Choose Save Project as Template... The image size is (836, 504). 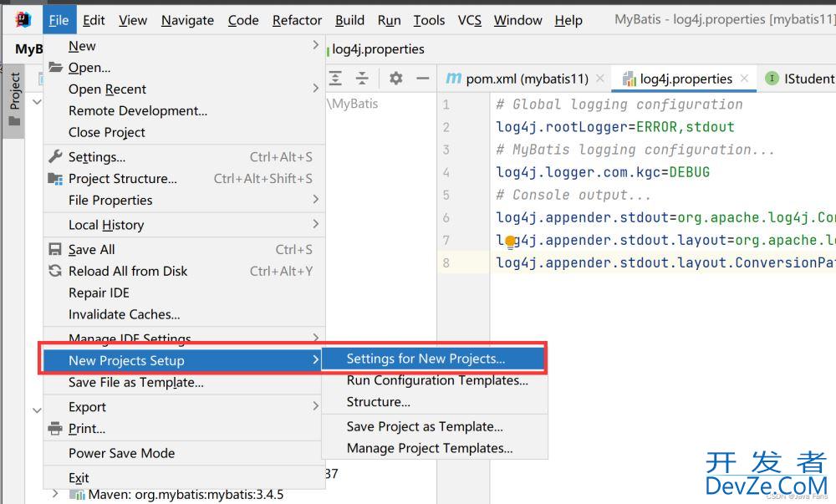[435, 426]
